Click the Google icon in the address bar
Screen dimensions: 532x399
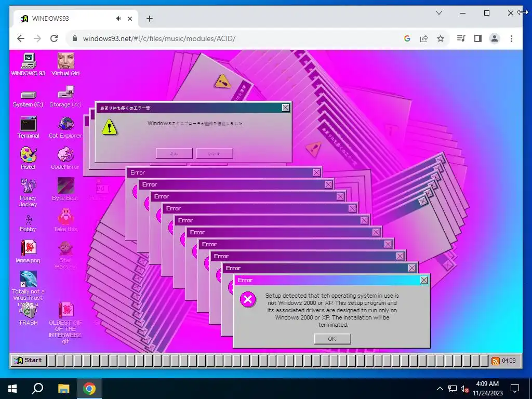tap(407, 38)
